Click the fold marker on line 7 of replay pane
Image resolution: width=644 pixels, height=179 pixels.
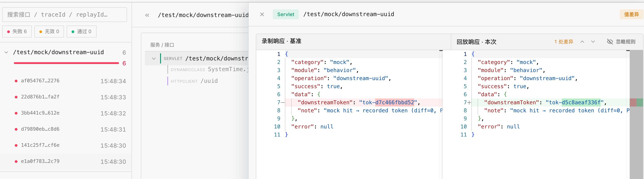tap(469, 102)
